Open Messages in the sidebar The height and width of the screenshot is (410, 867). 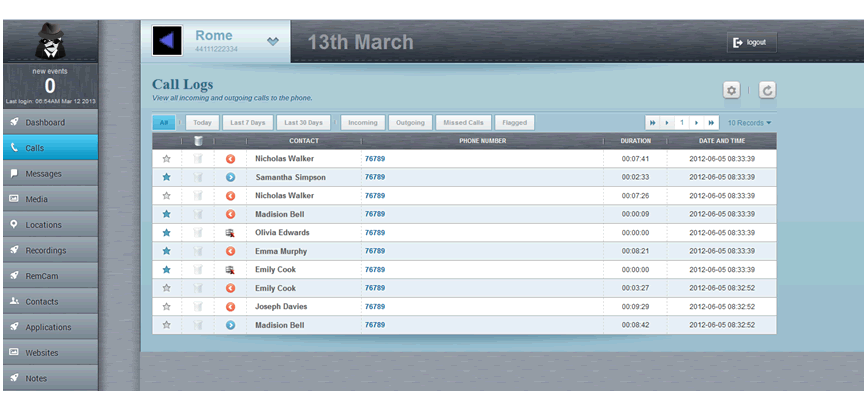49,173
